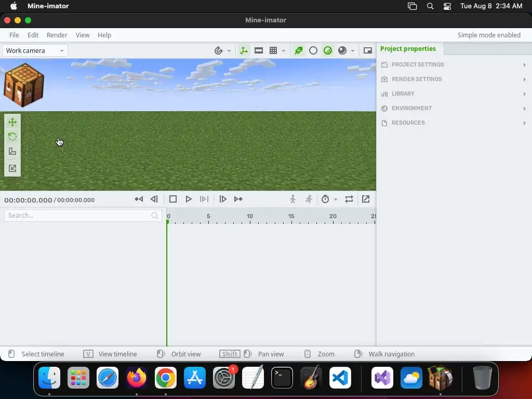Select the Rotate tool in viewport
The height and width of the screenshot is (399, 532).
tap(12, 137)
